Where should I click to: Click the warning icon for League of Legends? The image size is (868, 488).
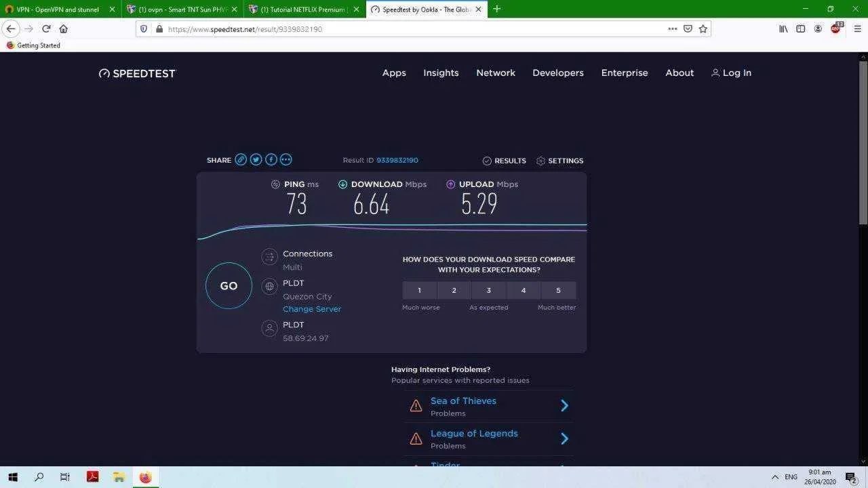pos(416,439)
